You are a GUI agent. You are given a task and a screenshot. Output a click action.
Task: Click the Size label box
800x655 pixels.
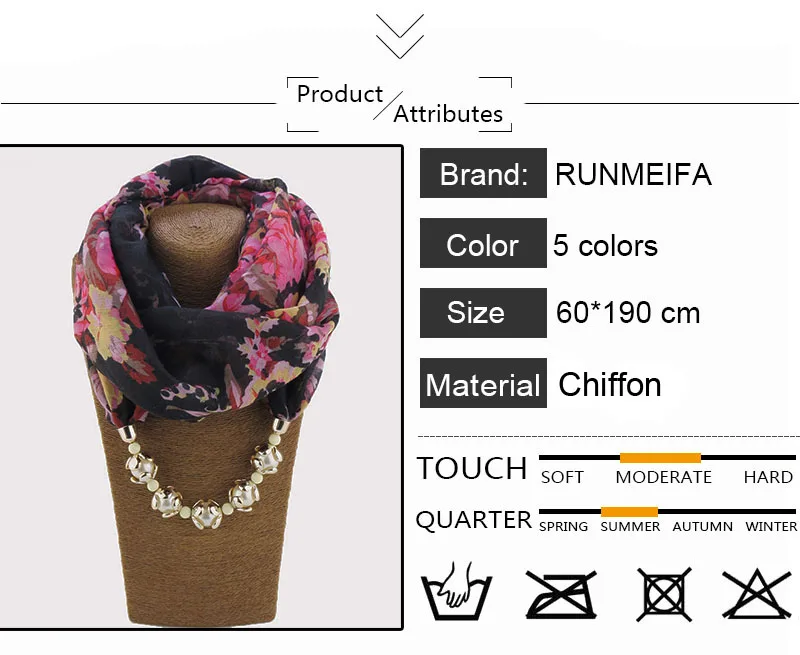[x=483, y=313]
